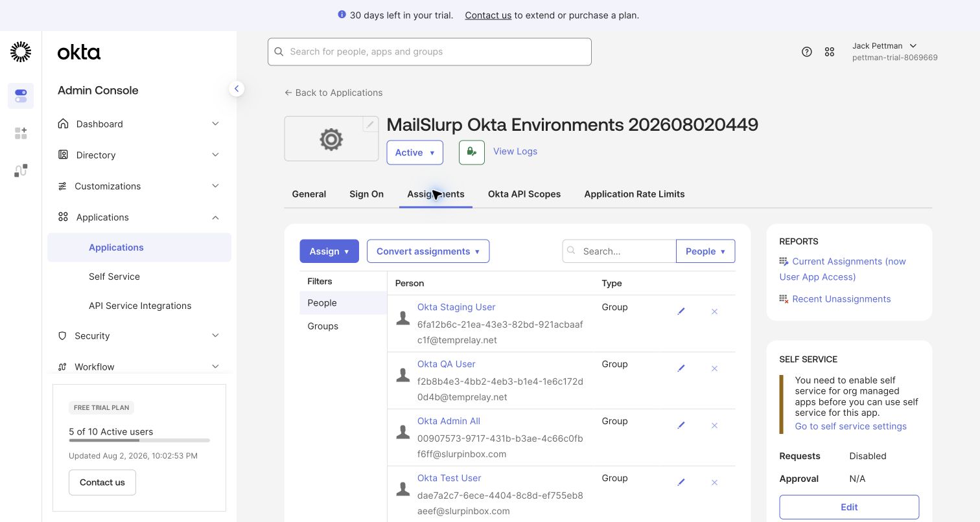
Task: Open the Okta Test User name link
Action: click(x=449, y=478)
